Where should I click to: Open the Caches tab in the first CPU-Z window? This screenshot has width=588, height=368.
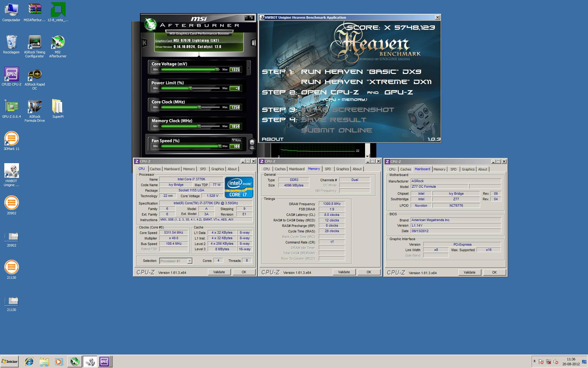pos(155,169)
